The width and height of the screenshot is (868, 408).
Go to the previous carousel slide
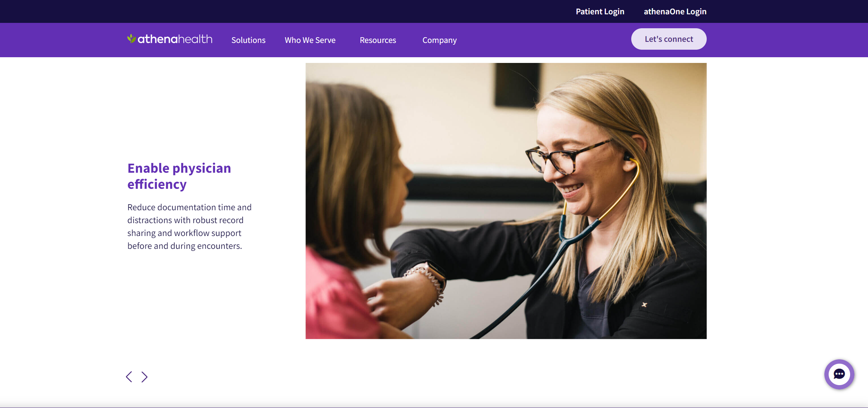129,377
